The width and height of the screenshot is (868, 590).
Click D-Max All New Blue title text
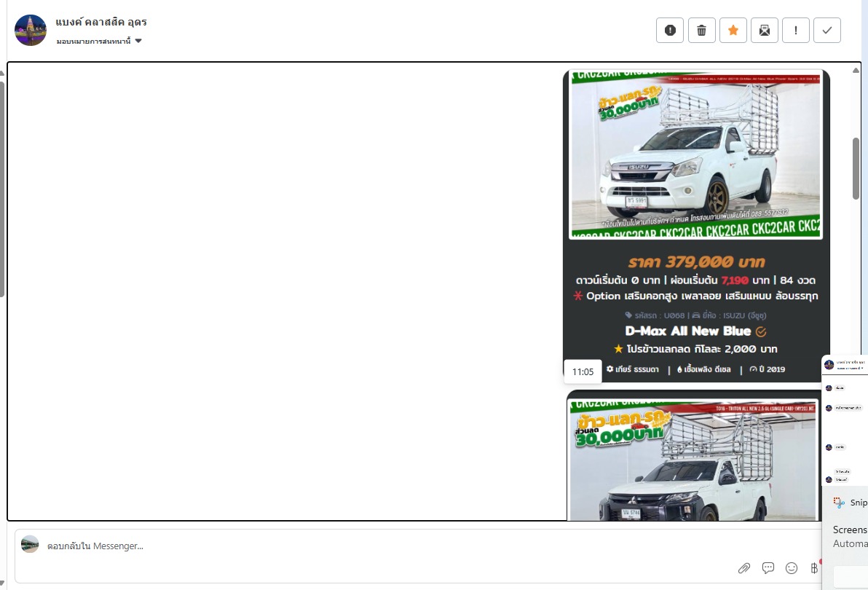coord(688,331)
